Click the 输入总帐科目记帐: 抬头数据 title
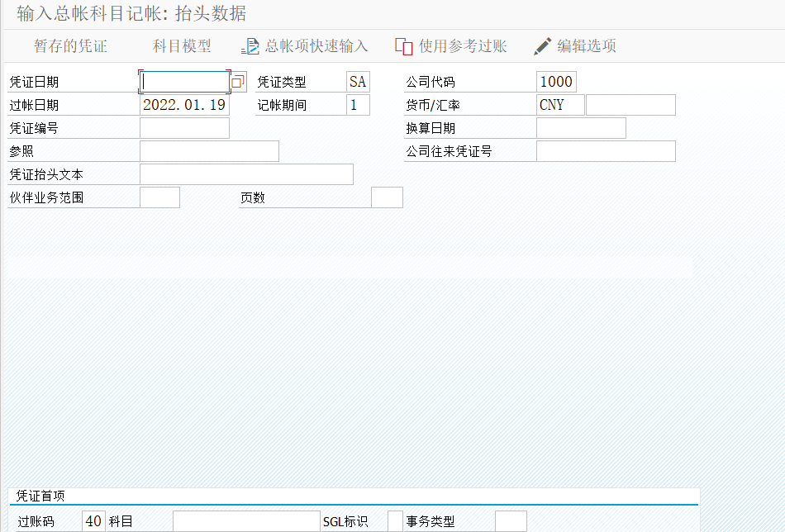The width and height of the screenshot is (785, 532). pos(131,13)
